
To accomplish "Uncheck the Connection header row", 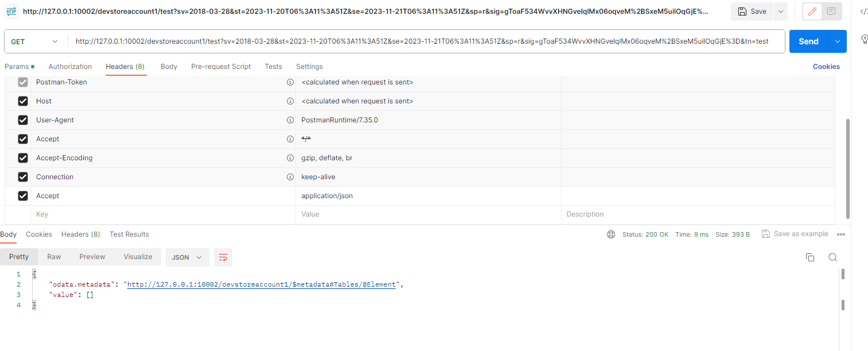I will pos(22,176).
